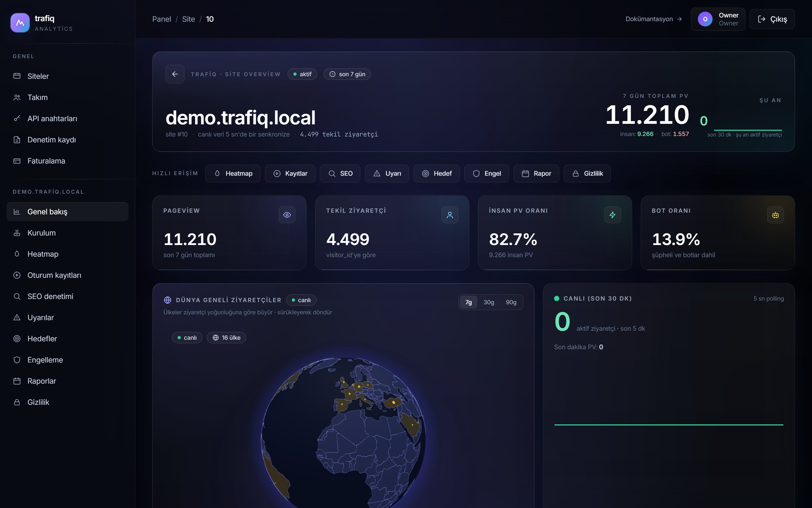Screen dimensions: 812x508
Task: Click the Takım people icon
Action: (17, 97)
